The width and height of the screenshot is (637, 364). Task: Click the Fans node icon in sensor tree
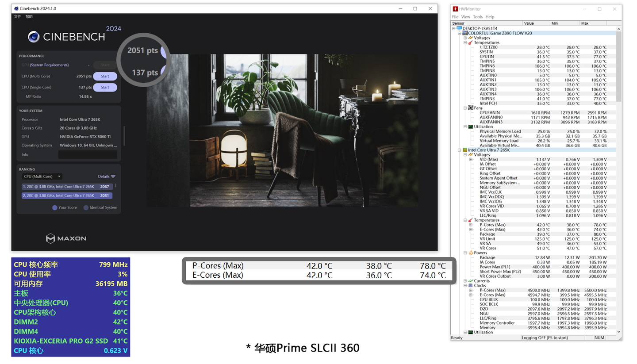471,108
